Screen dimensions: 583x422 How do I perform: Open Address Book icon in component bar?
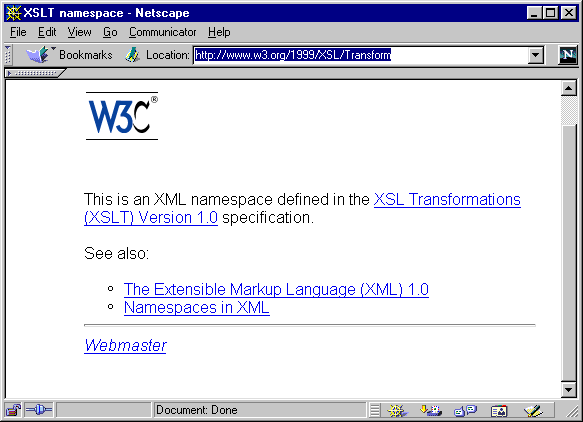click(x=499, y=410)
